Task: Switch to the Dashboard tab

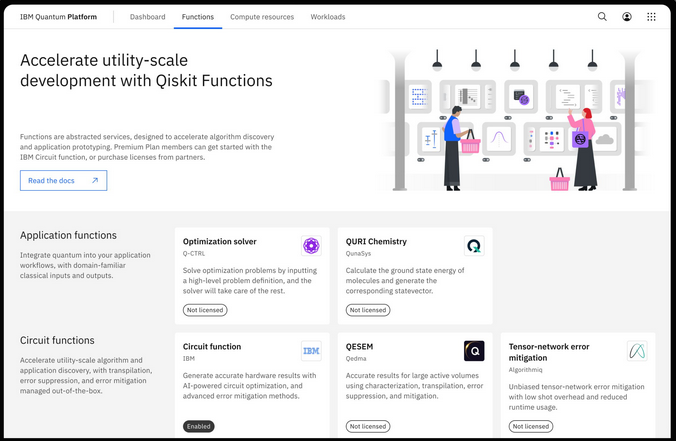Action: coord(147,17)
